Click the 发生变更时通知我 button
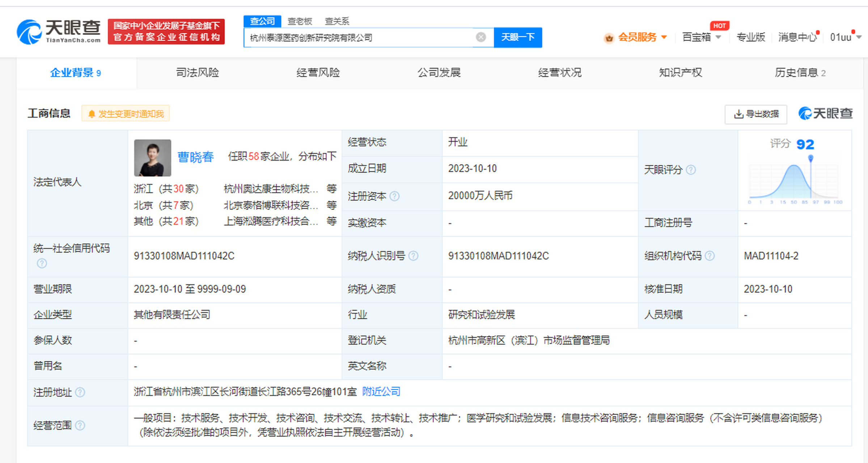This screenshot has height=463, width=868. [126, 114]
